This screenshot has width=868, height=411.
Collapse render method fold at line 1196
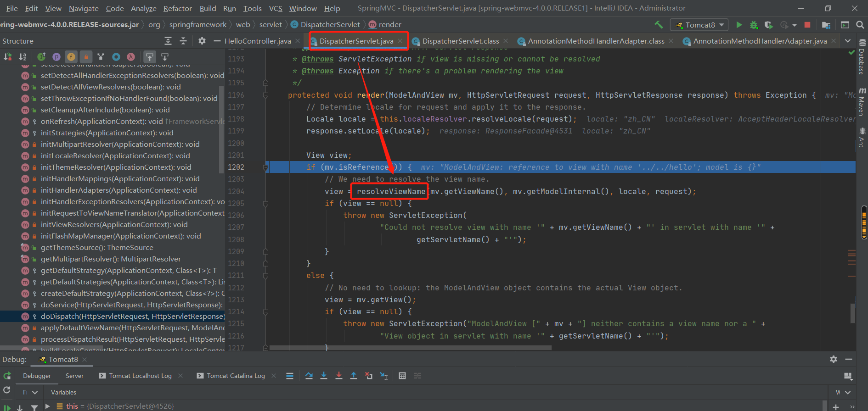pyautogui.click(x=265, y=95)
